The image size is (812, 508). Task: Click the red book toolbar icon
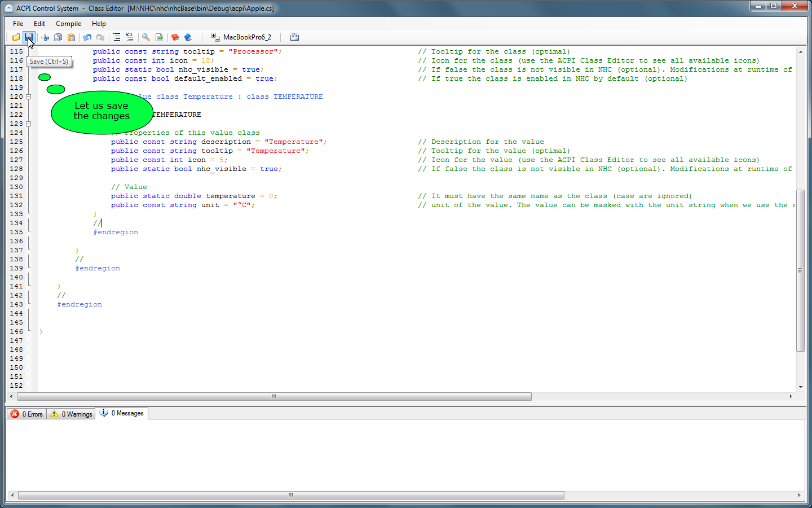pos(175,37)
